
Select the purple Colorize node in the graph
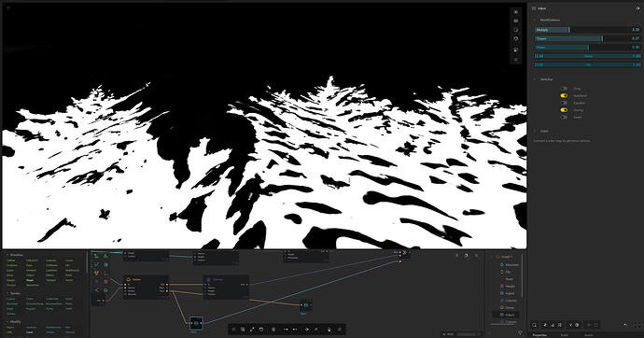click(226, 287)
